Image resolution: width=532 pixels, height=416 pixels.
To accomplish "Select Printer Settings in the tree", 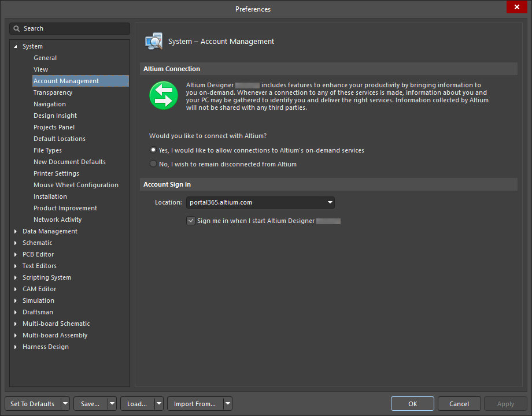I will pyautogui.click(x=56, y=173).
